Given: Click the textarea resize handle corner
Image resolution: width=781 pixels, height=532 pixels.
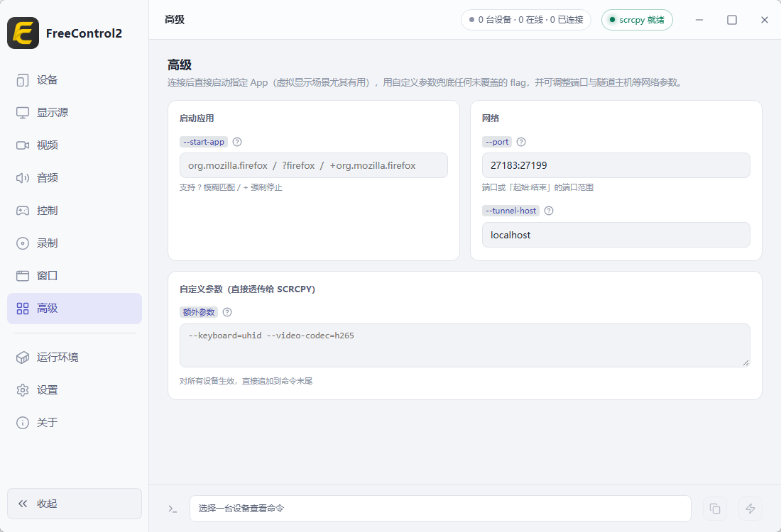Looking at the screenshot, I should click(745, 362).
